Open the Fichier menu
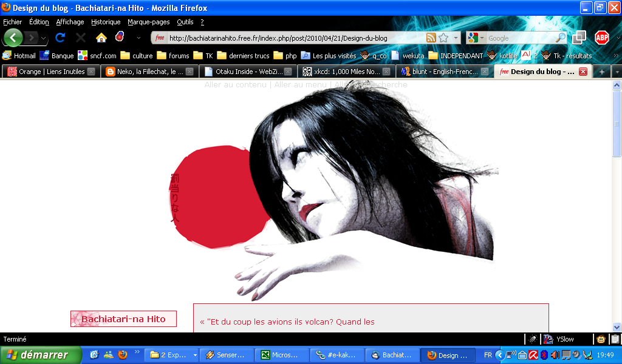 (13, 22)
